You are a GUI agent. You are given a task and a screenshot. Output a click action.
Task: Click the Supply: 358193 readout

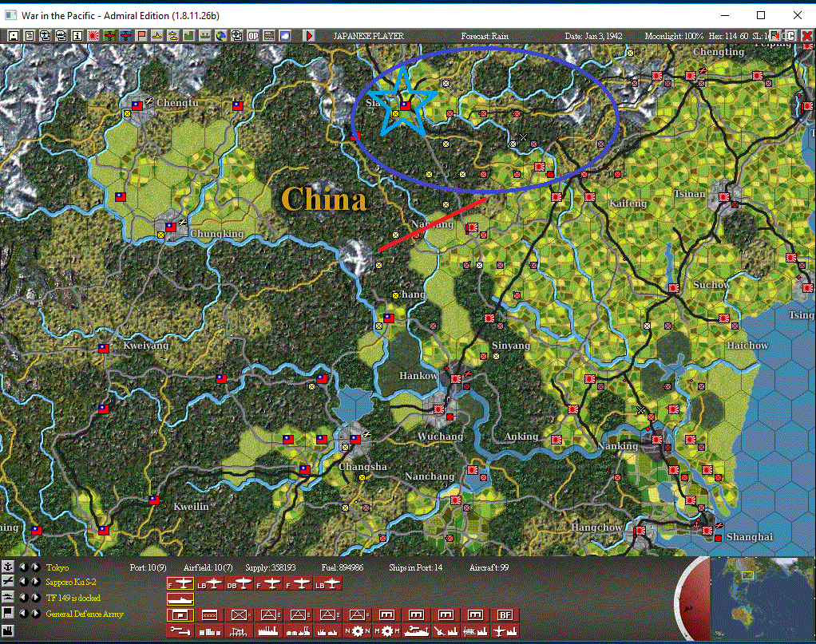(271, 567)
